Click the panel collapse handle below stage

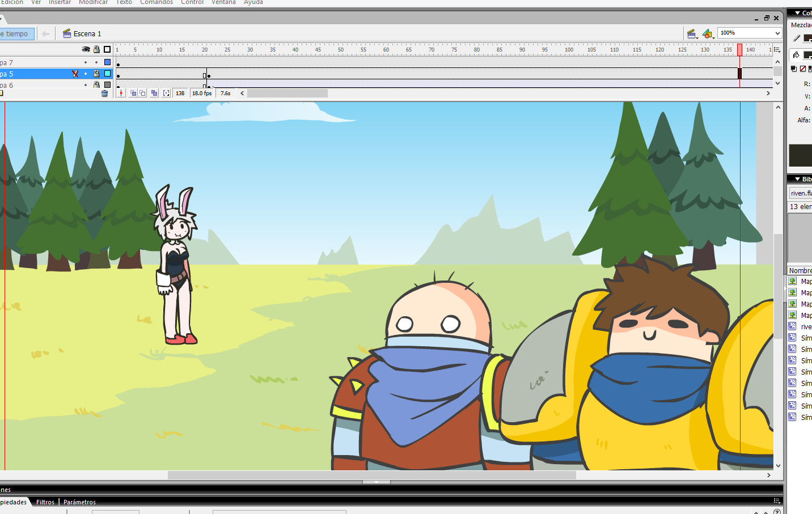coord(377,482)
